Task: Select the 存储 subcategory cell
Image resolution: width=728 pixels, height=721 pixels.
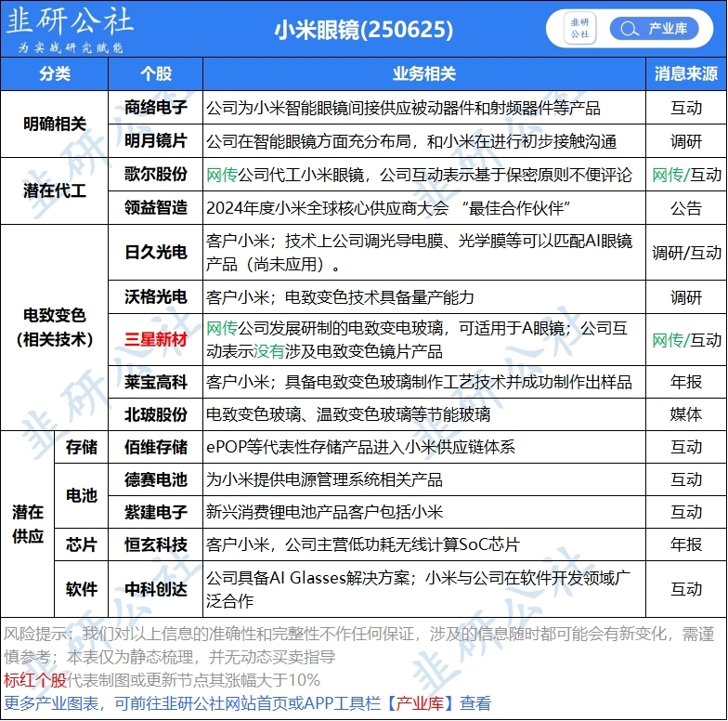Action: pyautogui.click(x=82, y=448)
